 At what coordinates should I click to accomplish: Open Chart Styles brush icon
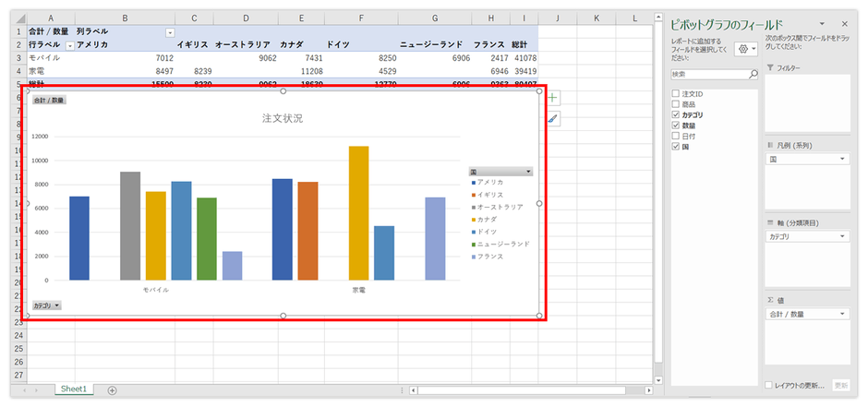pos(553,119)
